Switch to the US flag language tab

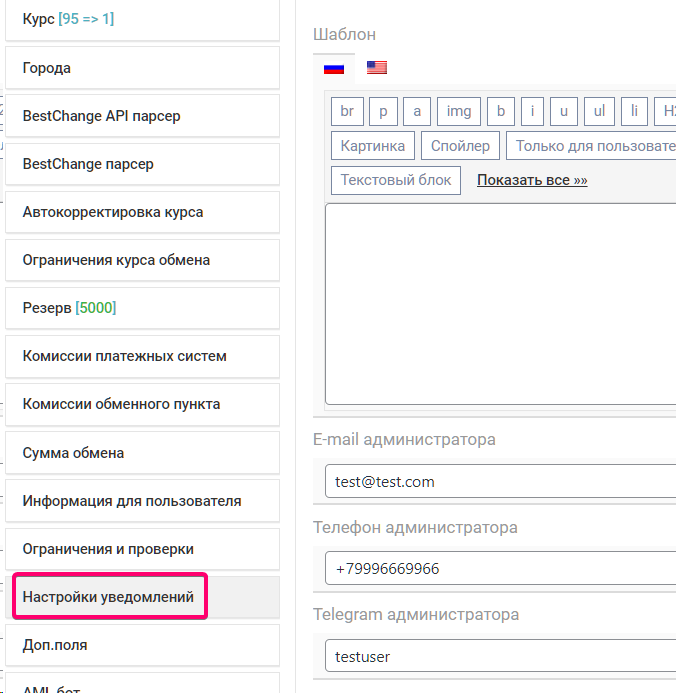377,68
